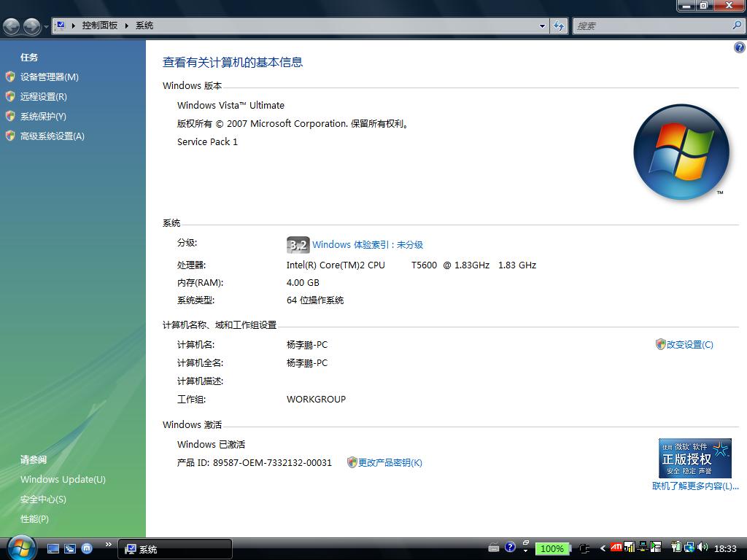Click the refresh button beside address bar
Viewport: 747px width, 560px height.
(x=559, y=26)
